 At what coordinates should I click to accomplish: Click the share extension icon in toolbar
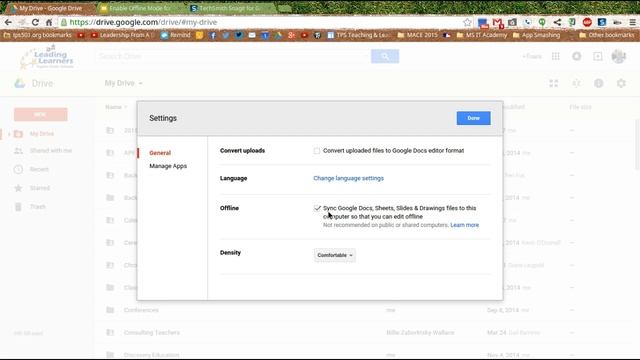point(557,22)
